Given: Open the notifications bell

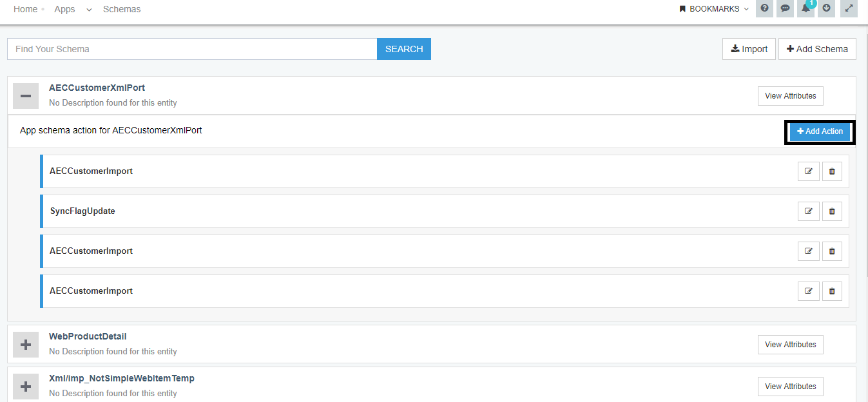Looking at the screenshot, I should click(805, 8).
